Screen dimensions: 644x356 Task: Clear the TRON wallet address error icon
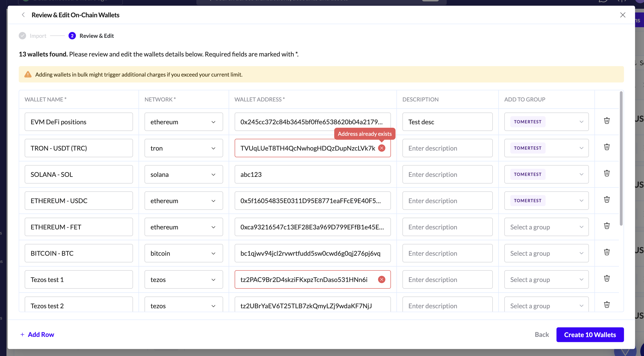[x=381, y=148]
